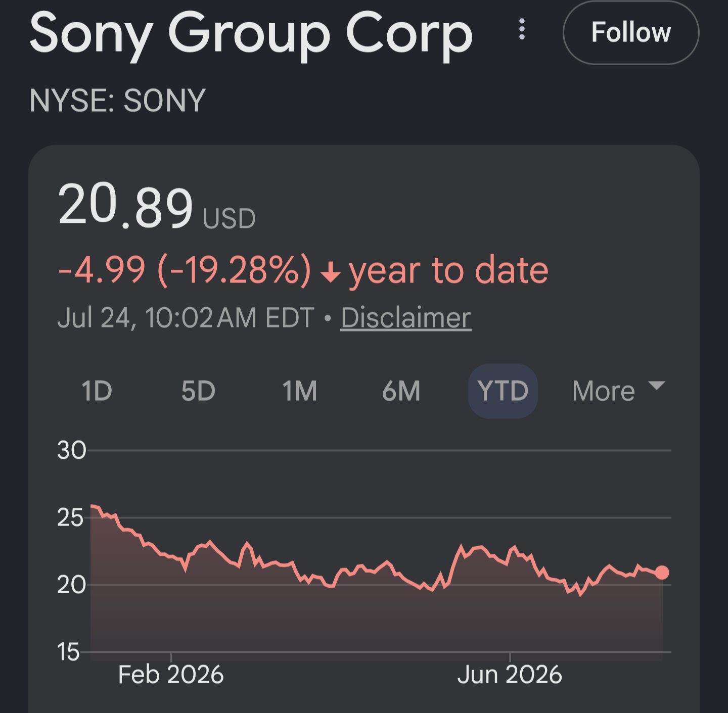This screenshot has height=713, width=728.
Task: Open the three-dot options menu
Action: (522, 29)
